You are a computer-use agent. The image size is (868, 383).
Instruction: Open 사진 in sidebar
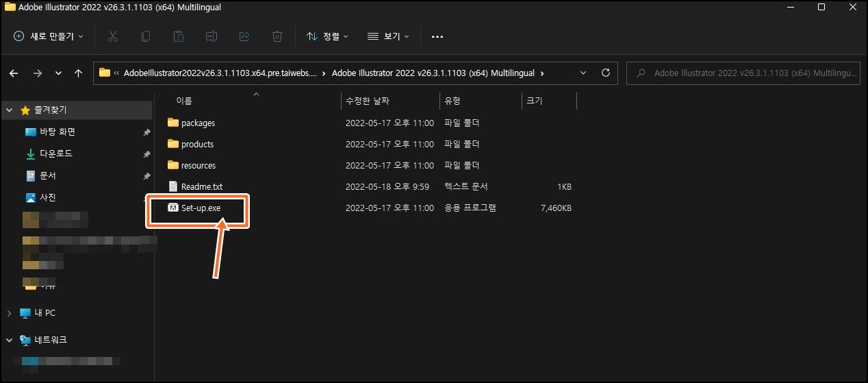[48, 198]
